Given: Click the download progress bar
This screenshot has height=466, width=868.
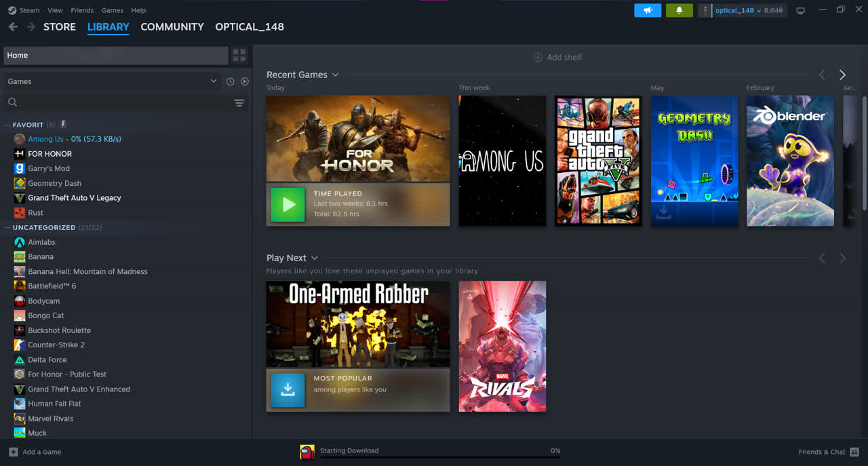Looking at the screenshot, I should coord(440,458).
